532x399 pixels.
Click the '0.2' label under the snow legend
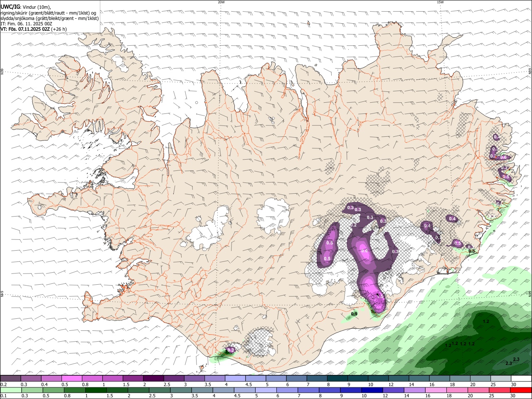(x=3, y=384)
